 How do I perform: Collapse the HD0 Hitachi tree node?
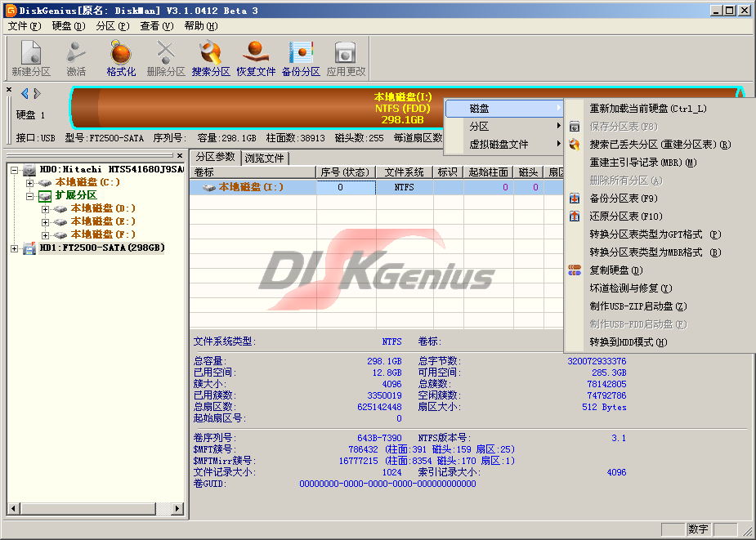[14, 170]
